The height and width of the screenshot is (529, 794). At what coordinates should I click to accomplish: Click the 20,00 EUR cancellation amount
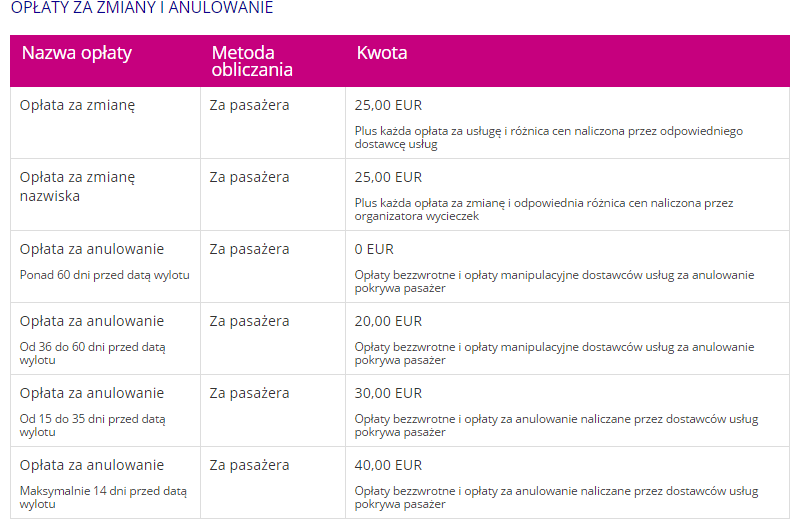point(388,321)
